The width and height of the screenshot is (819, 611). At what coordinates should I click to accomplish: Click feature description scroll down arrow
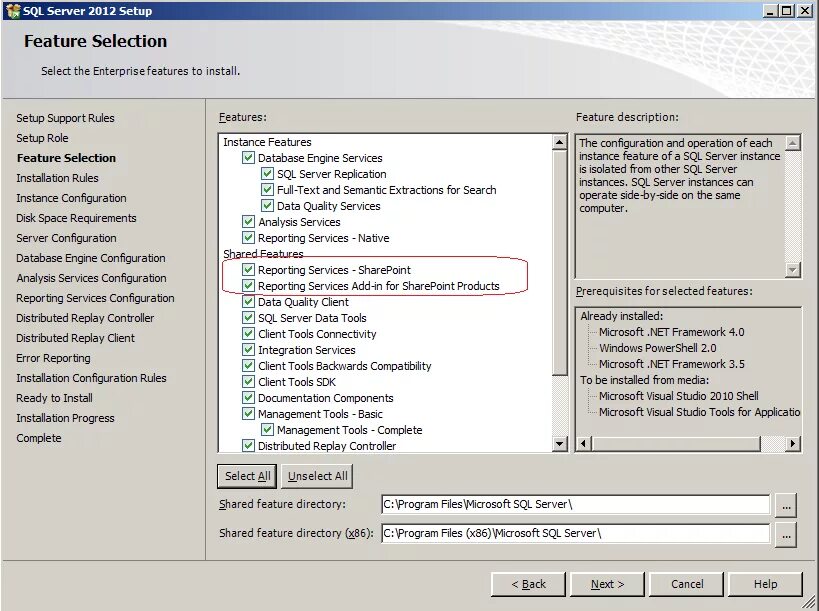793,269
